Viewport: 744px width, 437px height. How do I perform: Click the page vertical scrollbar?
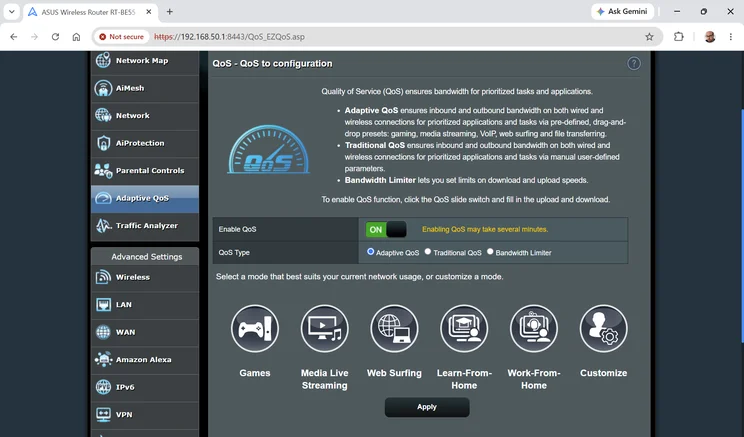(742, 225)
